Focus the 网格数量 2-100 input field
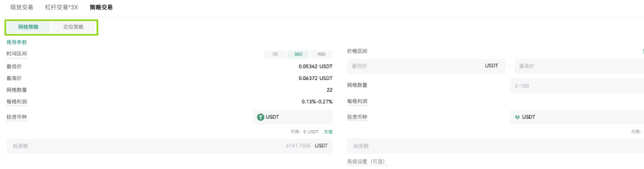Viewport: 644px width, 169px height. 577,86
